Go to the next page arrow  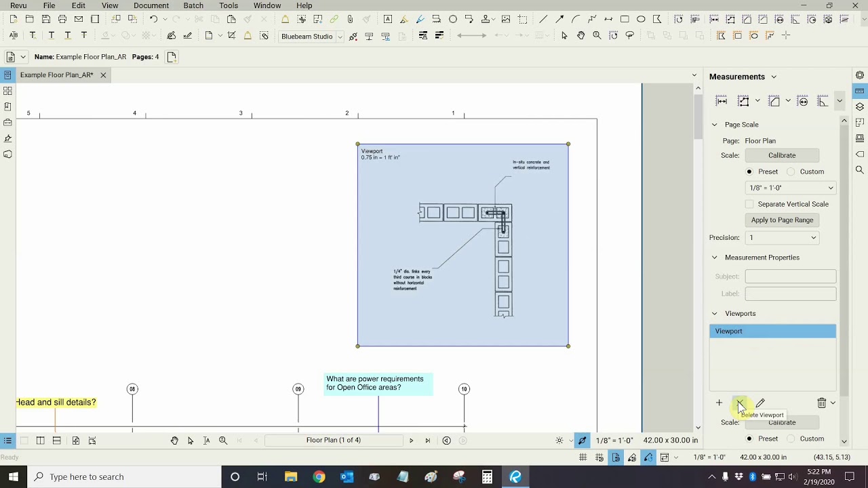pos(411,441)
